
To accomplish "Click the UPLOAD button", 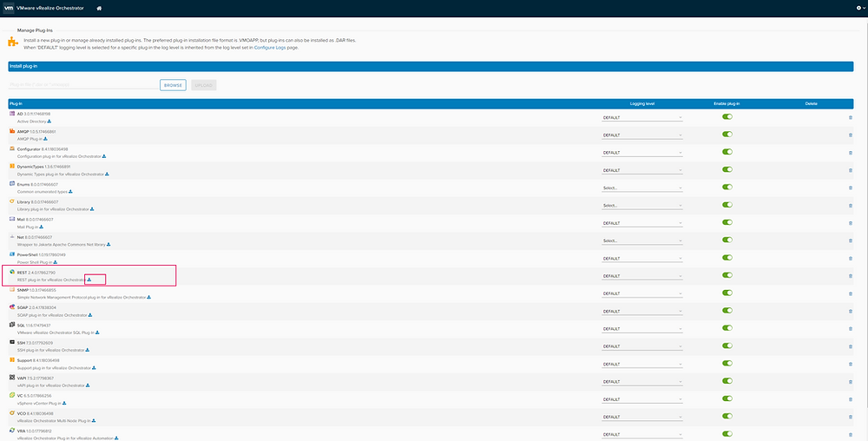I will (204, 85).
